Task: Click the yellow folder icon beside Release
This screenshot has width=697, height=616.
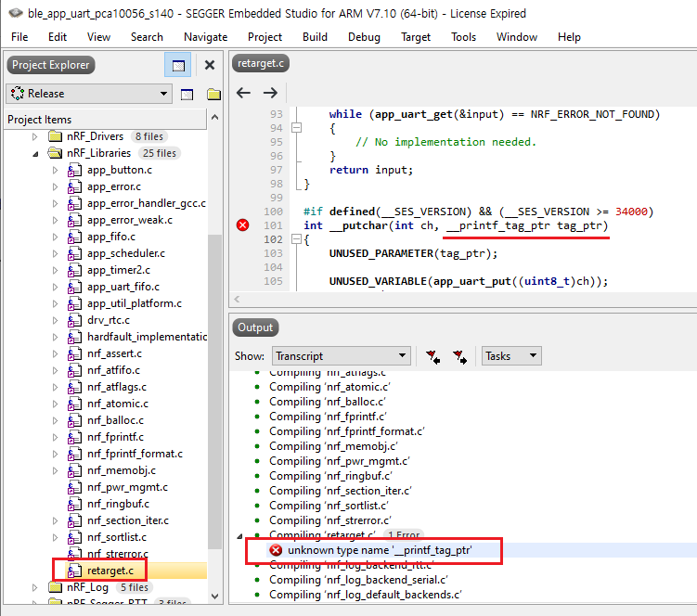Action: [213, 95]
